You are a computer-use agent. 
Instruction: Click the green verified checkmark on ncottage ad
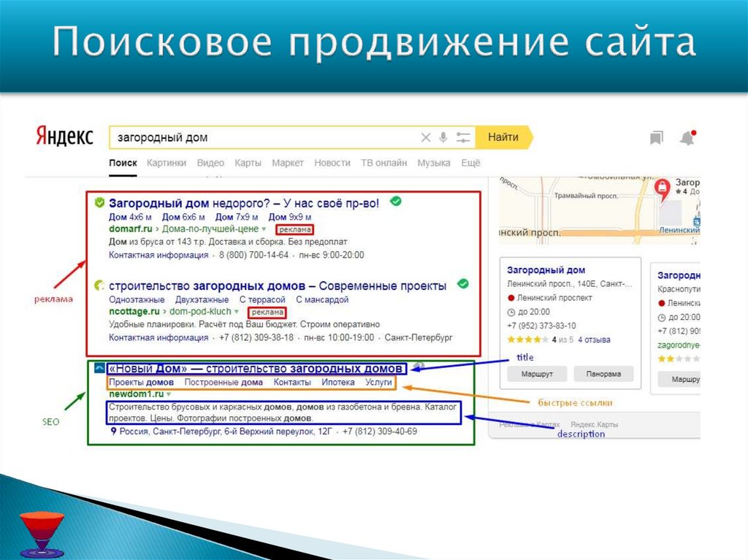pyautogui.click(x=462, y=284)
